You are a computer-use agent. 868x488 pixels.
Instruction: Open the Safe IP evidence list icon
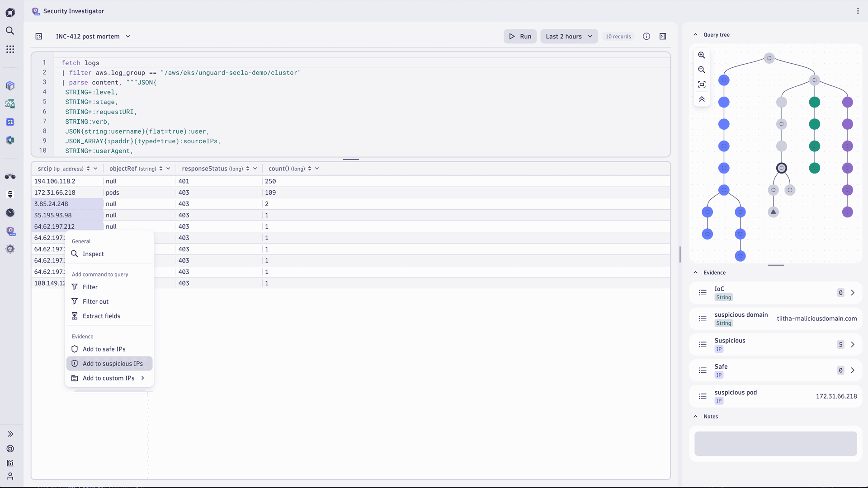703,371
